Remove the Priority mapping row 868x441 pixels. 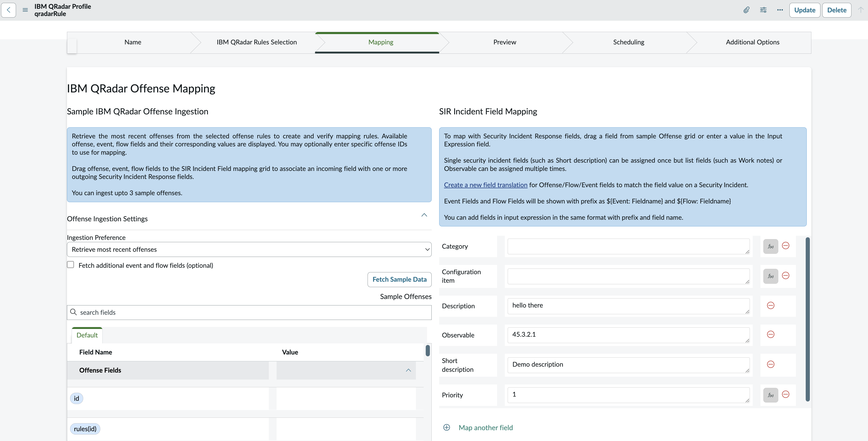(786, 394)
